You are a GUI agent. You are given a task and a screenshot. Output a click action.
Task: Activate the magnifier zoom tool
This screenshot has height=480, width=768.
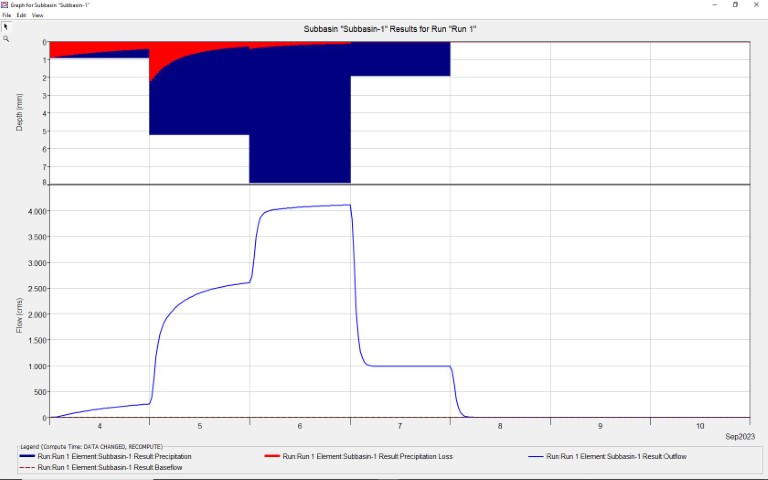pyautogui.click(x=5, y=38)
